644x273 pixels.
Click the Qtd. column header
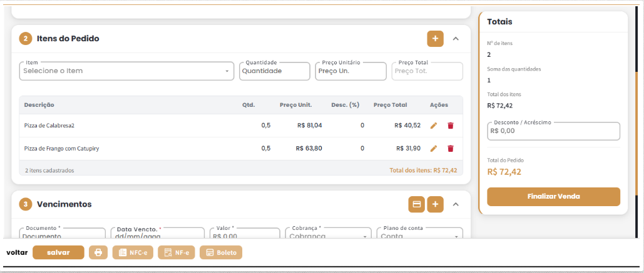pyautogui.click(x=248, y=105)
